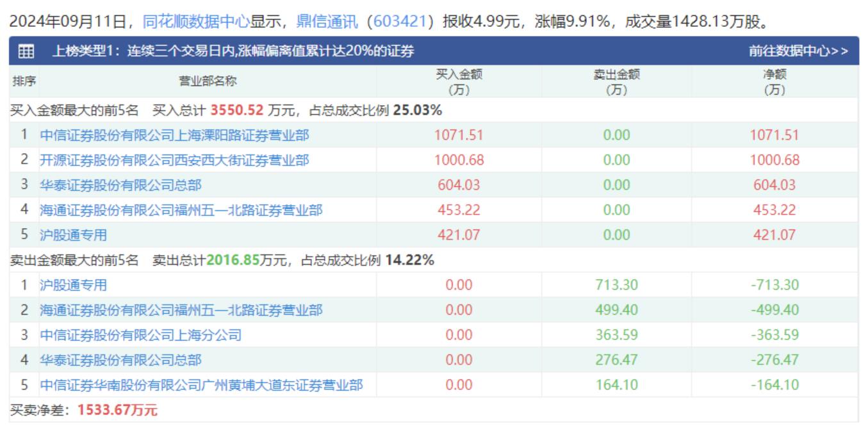Open 海通证券福州五一北路 link in sell list

(181, 310)
